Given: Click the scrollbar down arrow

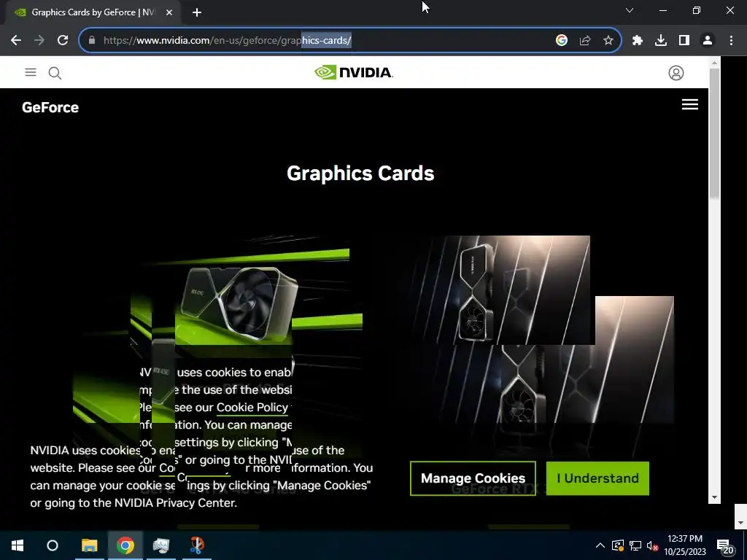Looking at the screenshot, I should (x=715, y=497).
